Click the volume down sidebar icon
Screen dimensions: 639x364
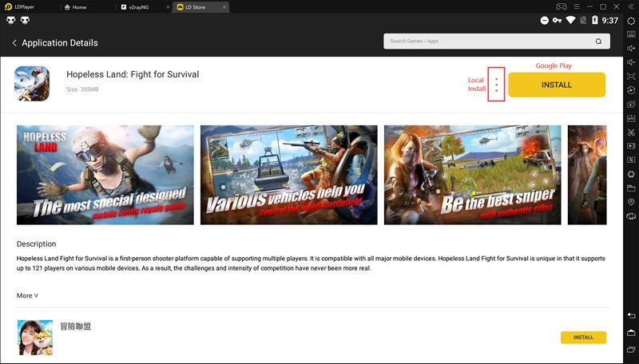click(631, 62)
